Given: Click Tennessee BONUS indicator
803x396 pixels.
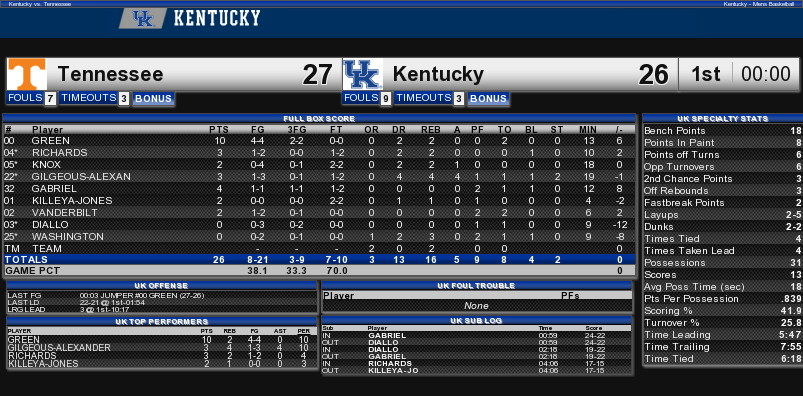Looking at the screenshot, I should (x=153, y=99).
